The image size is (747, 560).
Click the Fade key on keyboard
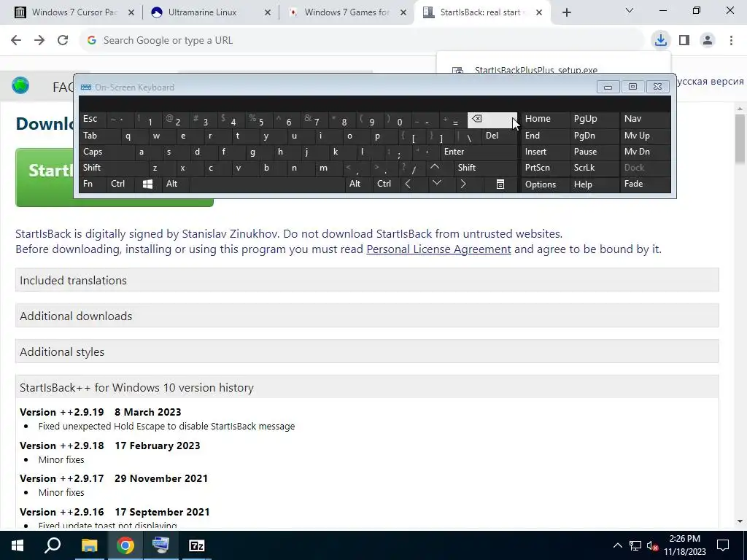645,184
